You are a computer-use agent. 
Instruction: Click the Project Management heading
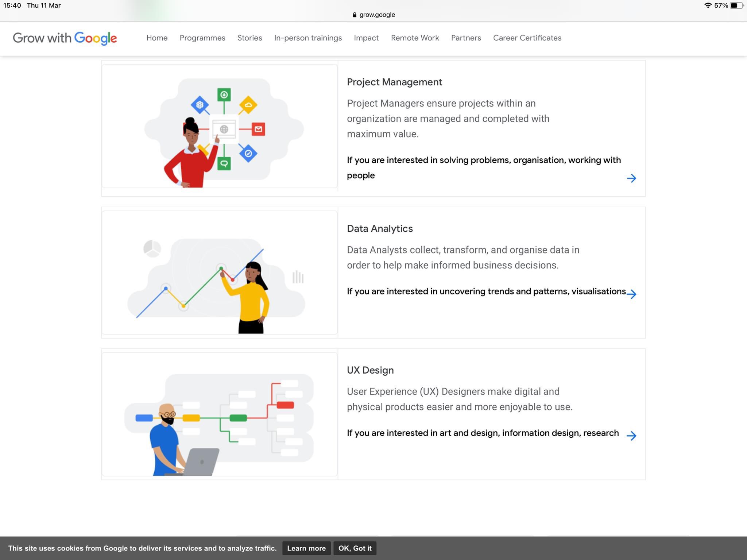pyautogui.click(x=394, y=82)
